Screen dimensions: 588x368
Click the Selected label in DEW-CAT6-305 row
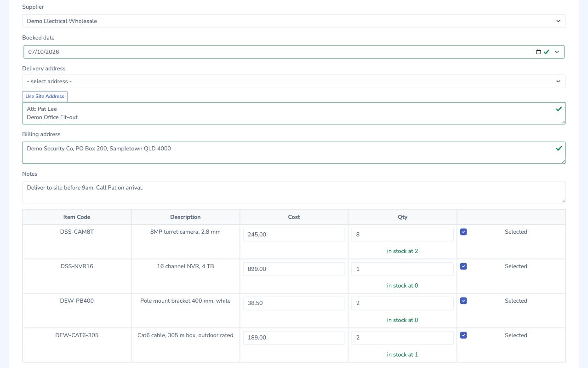point(516,335)
